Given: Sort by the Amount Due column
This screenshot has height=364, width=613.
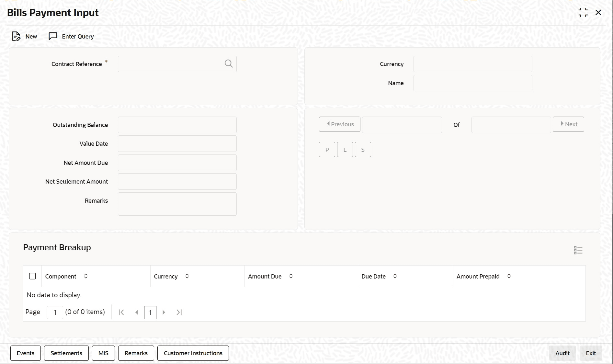Looking at the screenshot, I should click(x=291, y=276).
